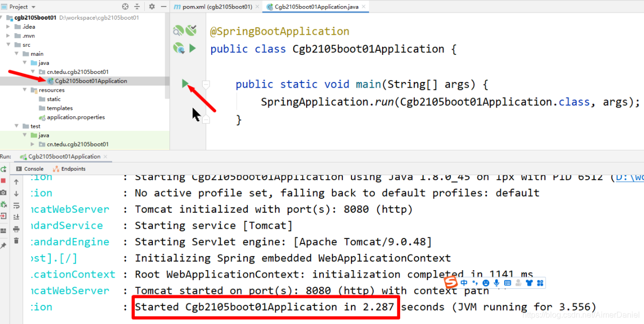Toggle Chinese/English mode on IME bar

(x=464, y=283)
